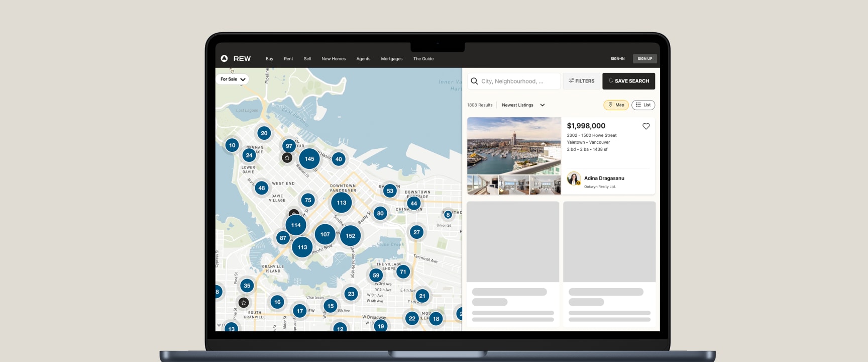Click the search magnifier icon

(x=474, y=81)
